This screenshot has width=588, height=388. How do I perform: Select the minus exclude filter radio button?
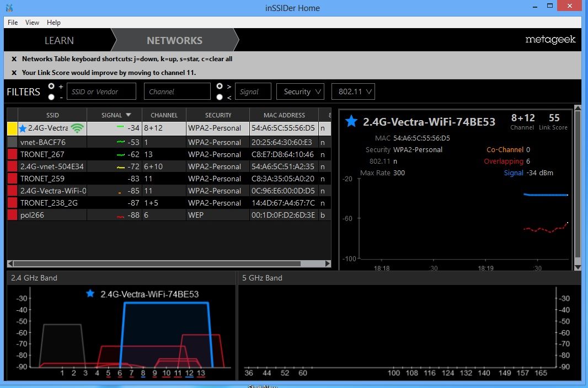(51, 97)
